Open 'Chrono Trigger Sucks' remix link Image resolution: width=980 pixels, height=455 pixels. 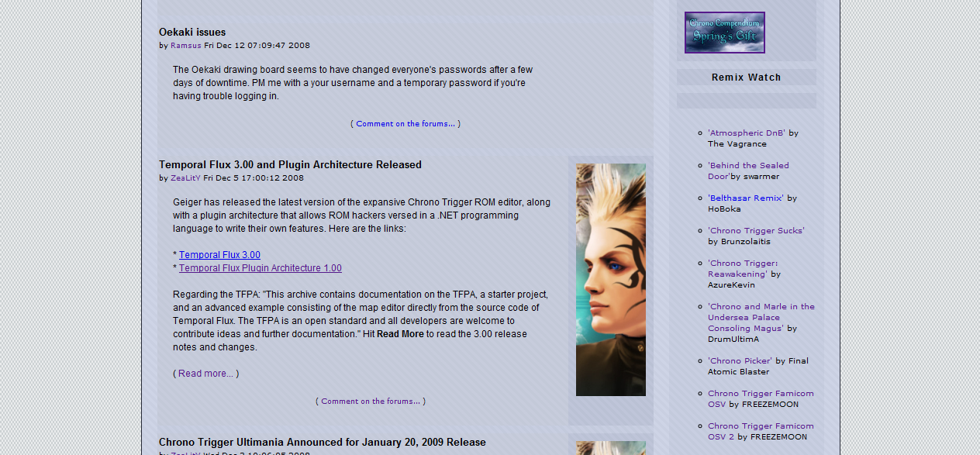point(756,231)
